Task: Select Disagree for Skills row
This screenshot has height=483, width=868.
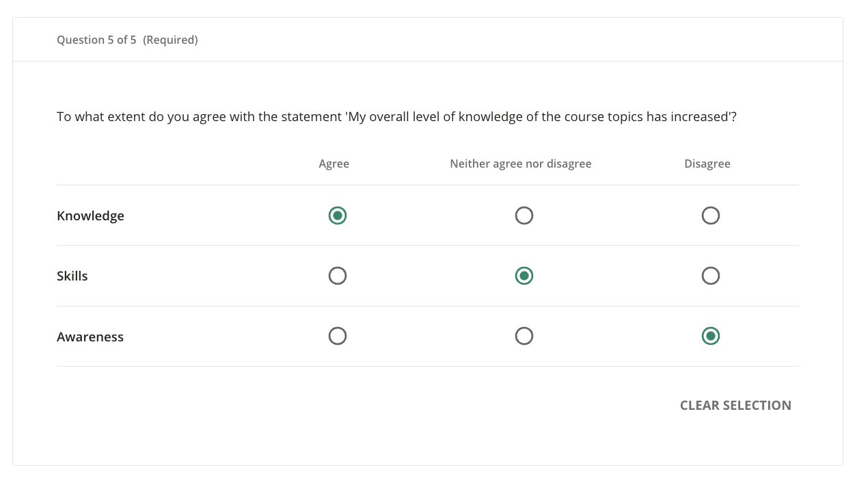Action: coord(710,276)
